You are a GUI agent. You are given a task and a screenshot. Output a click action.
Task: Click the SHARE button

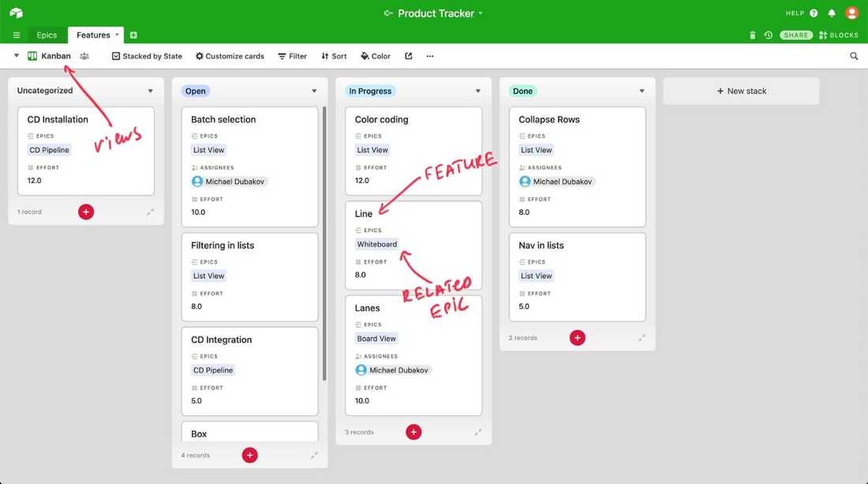[796, 36]
